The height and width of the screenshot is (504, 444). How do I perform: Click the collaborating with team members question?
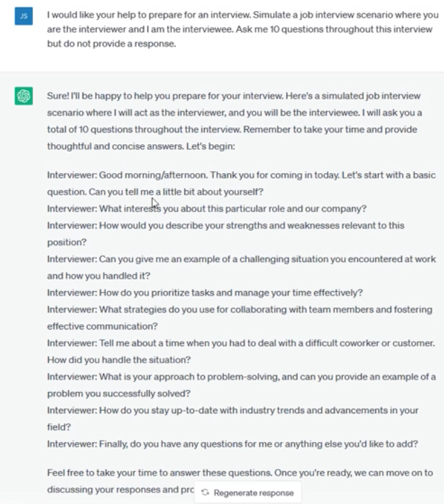tap(239, 309)
